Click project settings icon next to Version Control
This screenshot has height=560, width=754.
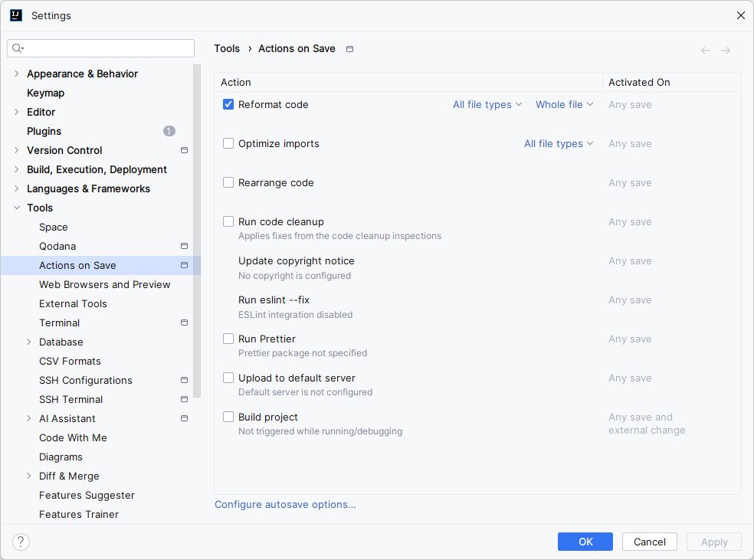pyautogui.click(x=184, y=150)
